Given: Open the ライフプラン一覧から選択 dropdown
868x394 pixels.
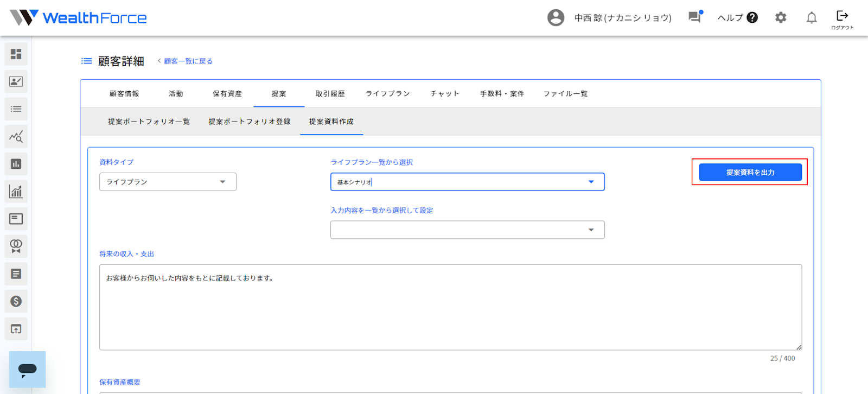Looking at the screenshot, I should pos(468,182).
